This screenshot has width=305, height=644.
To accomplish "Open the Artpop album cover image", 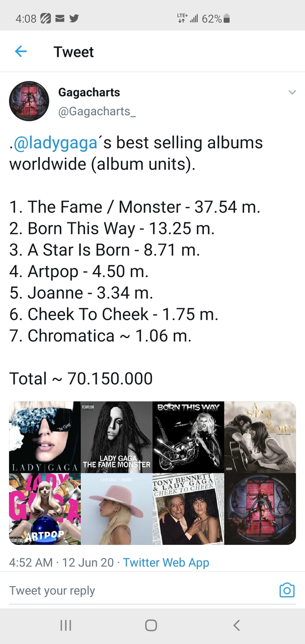I will 45,509.
